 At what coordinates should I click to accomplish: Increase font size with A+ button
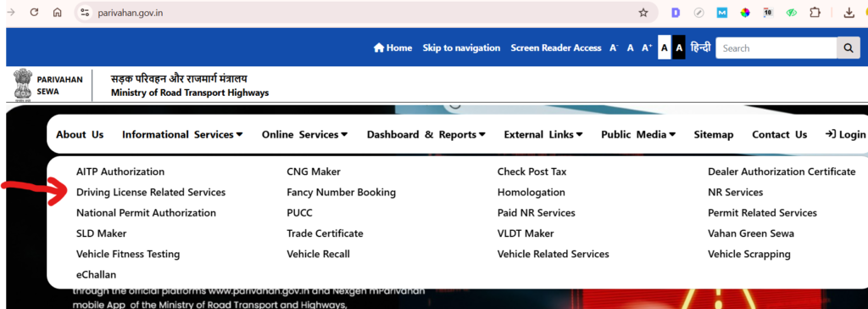[x=647, y=48]
